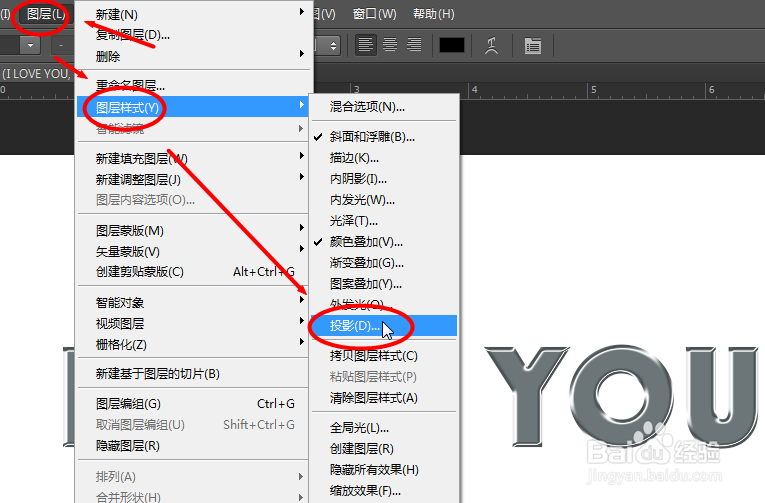Choose 新建基于图层的切片(B)
This screenshot has height=503, width=765.
193,374
